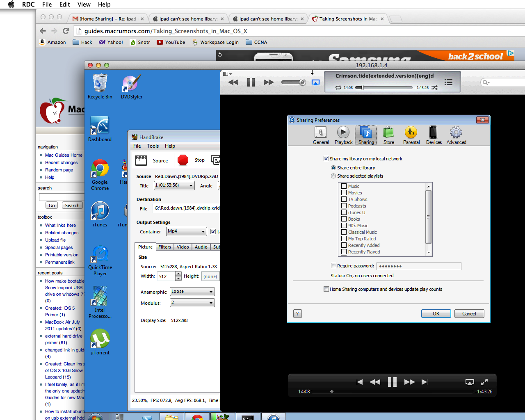Viewport: 525px width, 420px height.
Task: Click the Width stepper arrows
Action: tap(178, 276)
